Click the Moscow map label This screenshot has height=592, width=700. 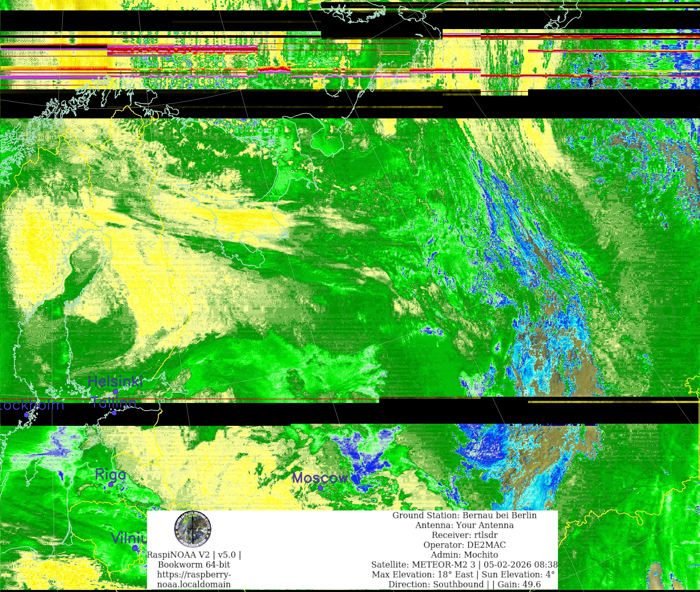coord(320,478)
